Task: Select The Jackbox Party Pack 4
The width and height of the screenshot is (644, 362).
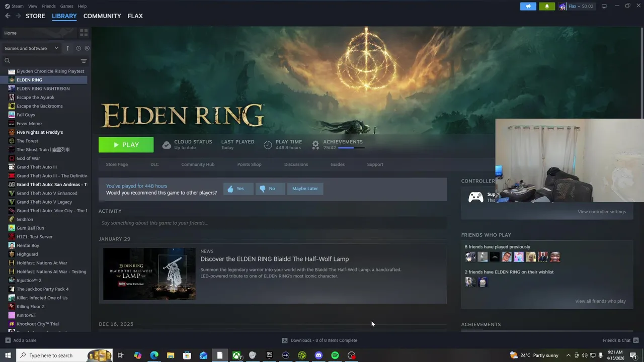Action: coord(42,289)
